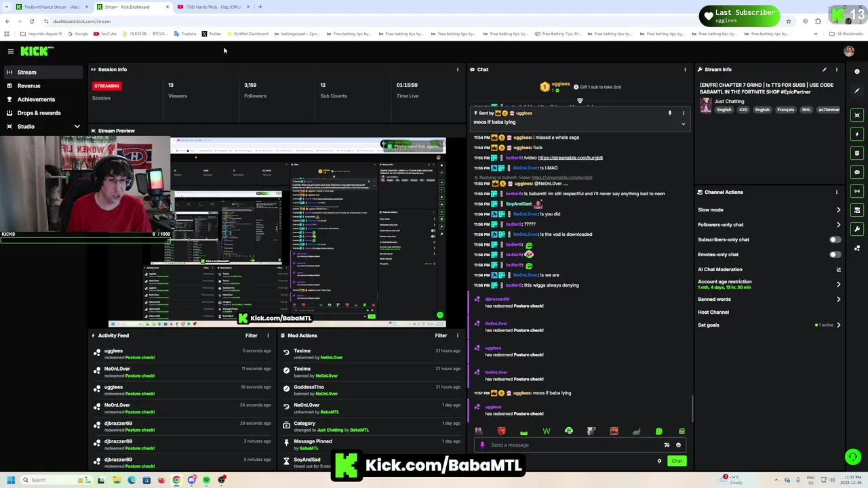Image resolution: width=868 pixels, height=488 pixels.
Task: Open Activity Feed three-dot menu
Action: tap(268, 335)
